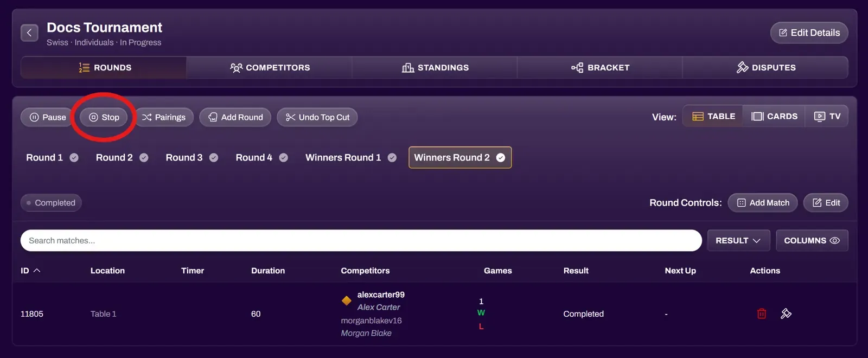Image resolution: width=868 pixels, height=358 pixels.
Task: Pause the tournament
Action: 48,117
